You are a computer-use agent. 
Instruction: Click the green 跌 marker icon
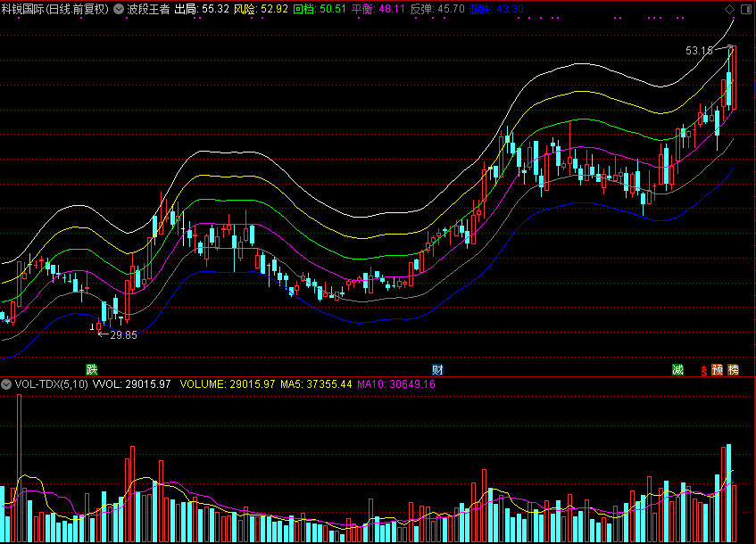[92, 369]
